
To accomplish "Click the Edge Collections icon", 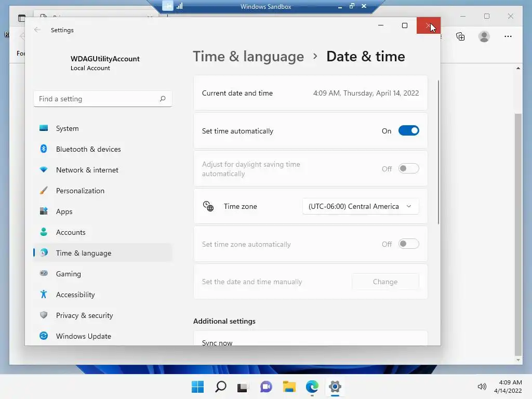I will [x=460, y=36].
